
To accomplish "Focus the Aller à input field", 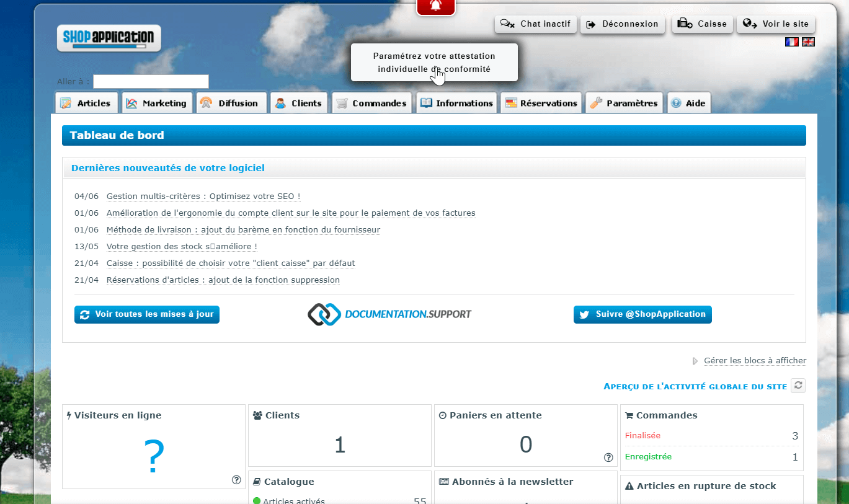I will point(151,82).
